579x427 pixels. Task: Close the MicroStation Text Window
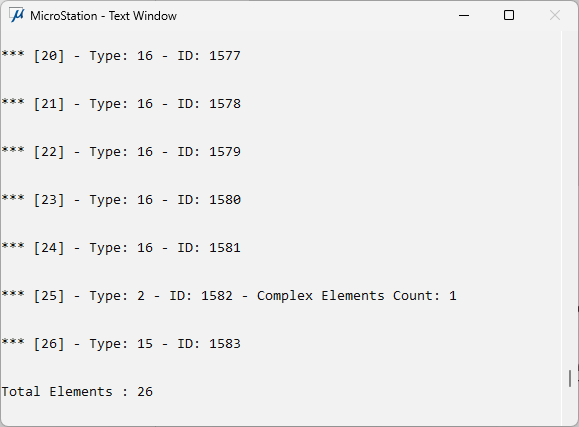point(555,16)
